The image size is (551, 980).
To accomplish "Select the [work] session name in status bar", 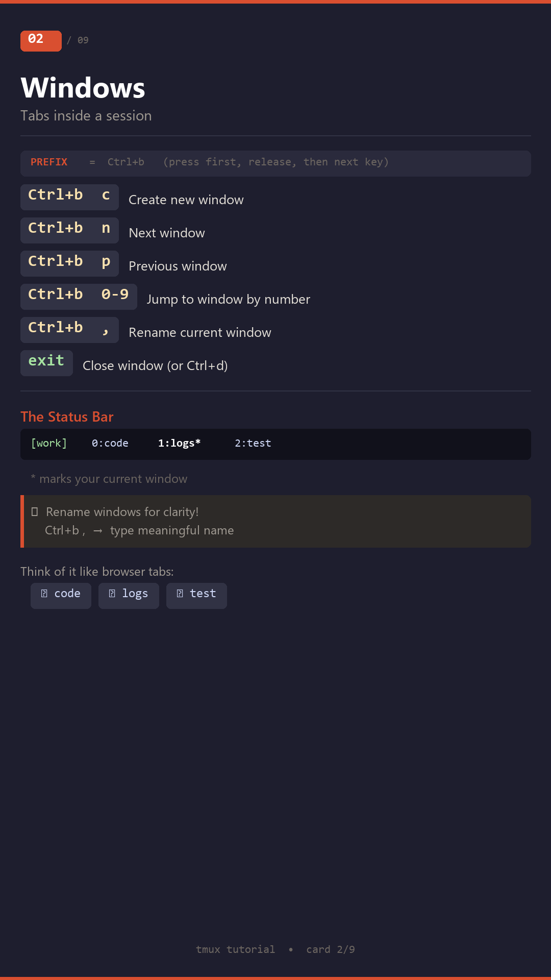I will click(49, 444).
